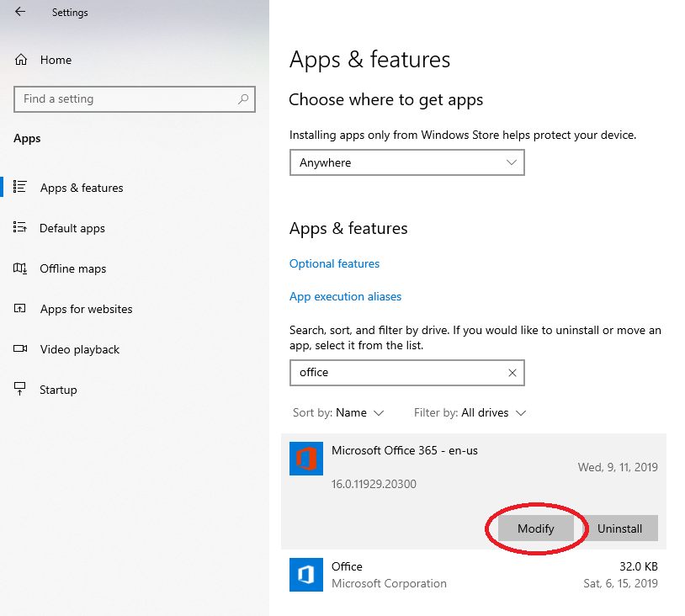Click the Modify button for Office 365
685x616 pixels.
535,528
